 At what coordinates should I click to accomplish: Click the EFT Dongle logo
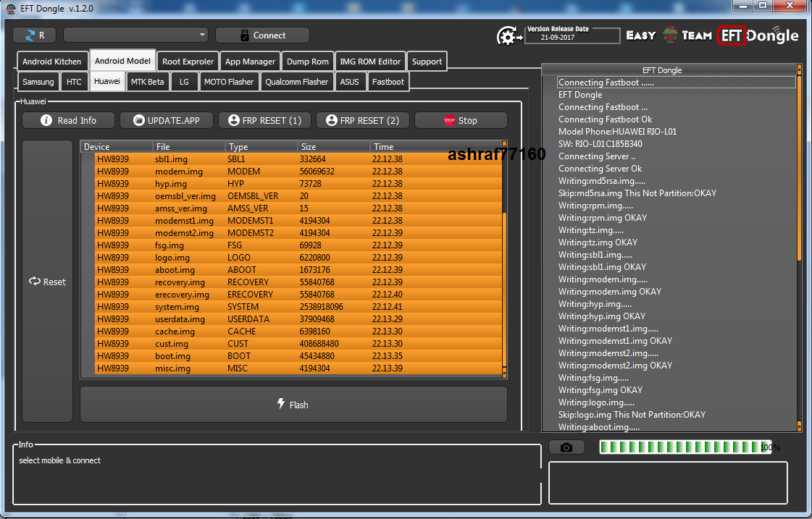point(758,35)
